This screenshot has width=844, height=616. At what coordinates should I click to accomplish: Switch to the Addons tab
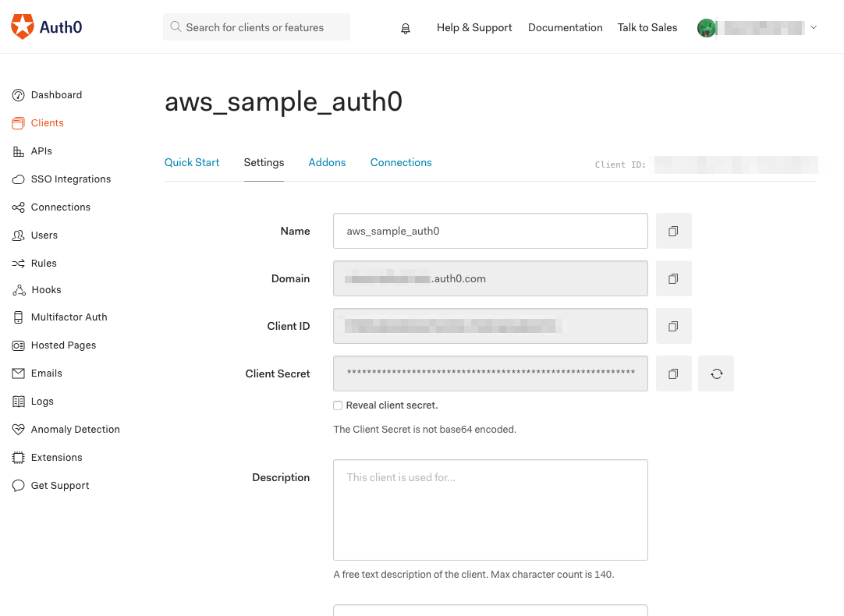(x=327, y=162)
